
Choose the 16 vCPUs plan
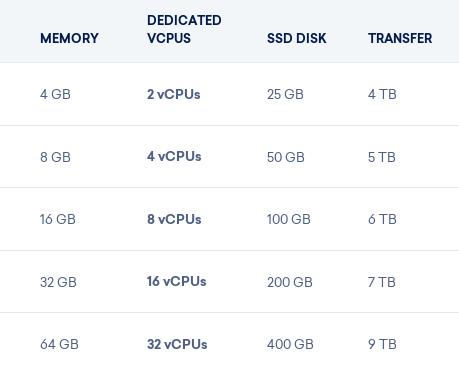click(177, 282)
